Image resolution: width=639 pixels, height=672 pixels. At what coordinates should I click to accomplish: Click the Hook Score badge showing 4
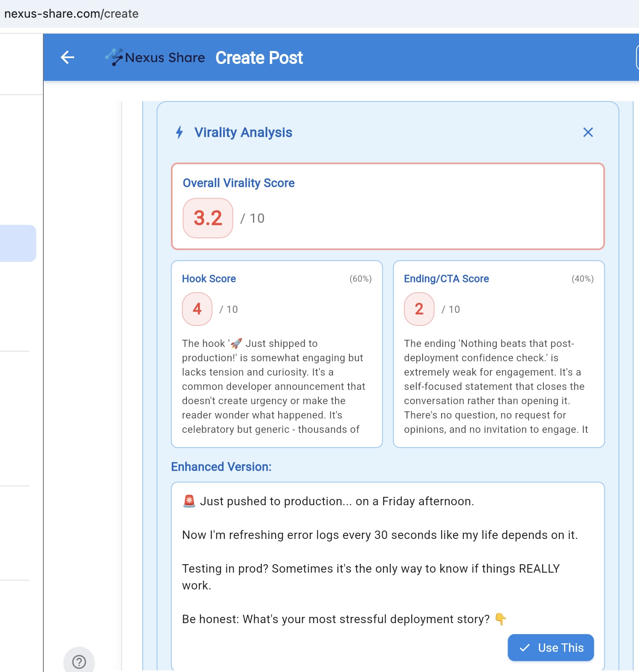tap(197, 309)
